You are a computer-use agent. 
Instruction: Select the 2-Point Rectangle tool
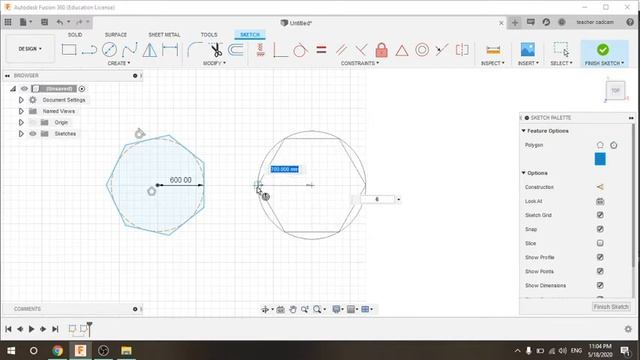69,50
